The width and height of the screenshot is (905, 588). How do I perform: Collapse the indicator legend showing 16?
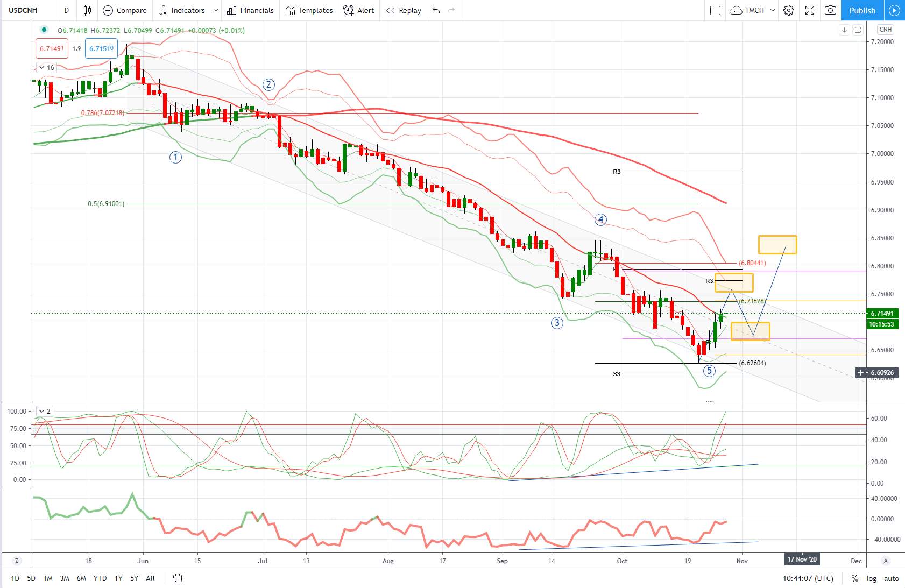point(46,68)
